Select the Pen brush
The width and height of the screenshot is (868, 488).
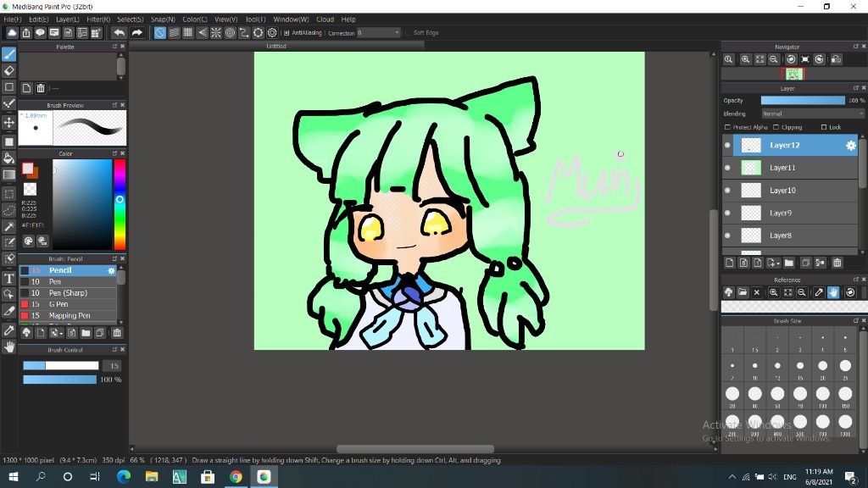68,281
